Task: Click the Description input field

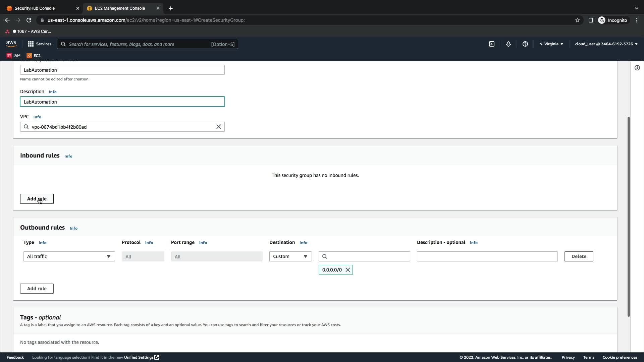Action: [x=122, y=102]
